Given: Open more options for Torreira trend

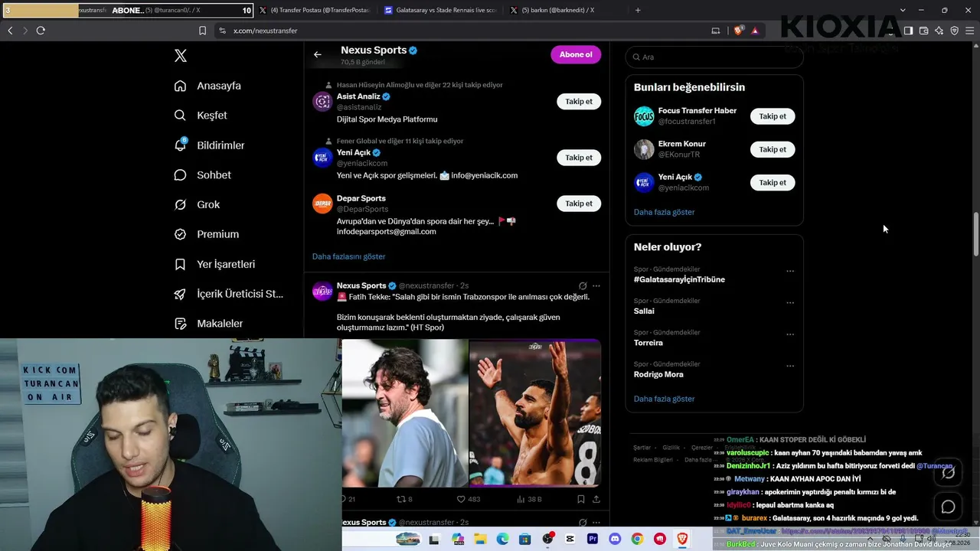Looking at the screenshot, I should 790,334.
